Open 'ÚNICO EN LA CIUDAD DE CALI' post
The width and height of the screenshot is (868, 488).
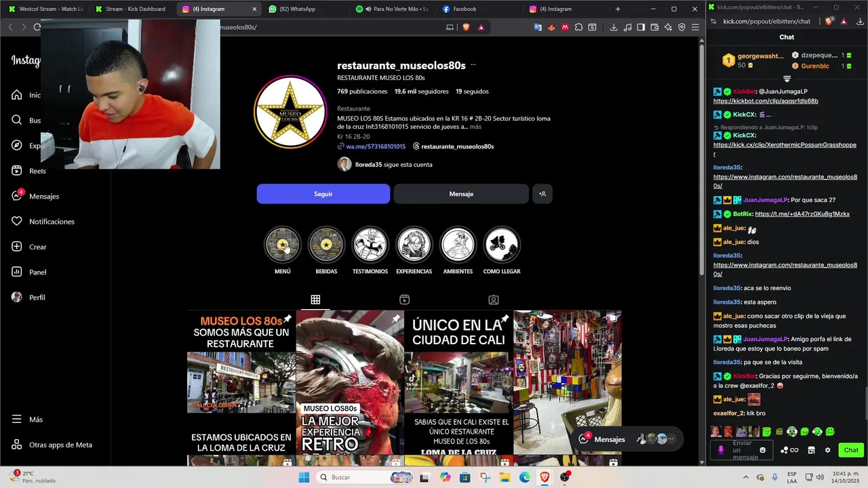[458, 382]
